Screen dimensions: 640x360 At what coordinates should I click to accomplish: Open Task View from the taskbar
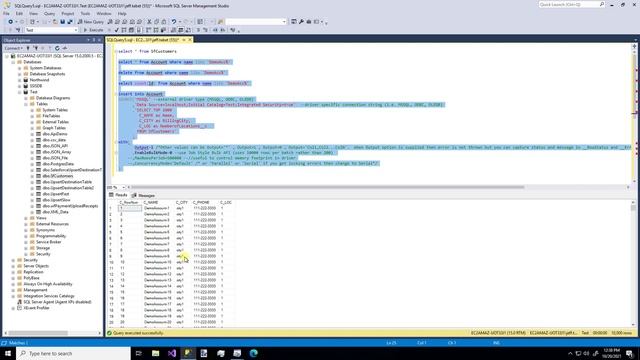[139, 353]
